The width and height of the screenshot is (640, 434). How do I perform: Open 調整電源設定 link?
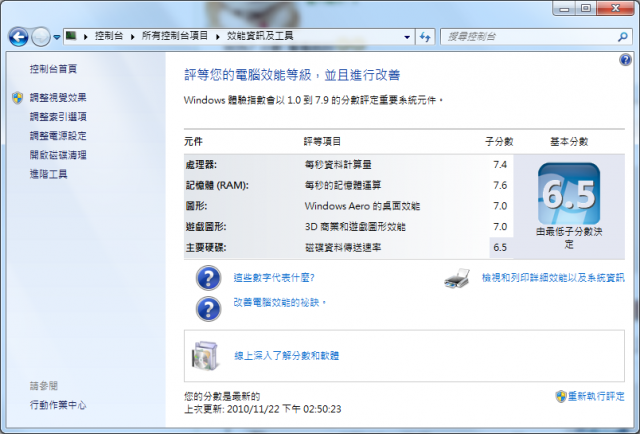(58, 136)
